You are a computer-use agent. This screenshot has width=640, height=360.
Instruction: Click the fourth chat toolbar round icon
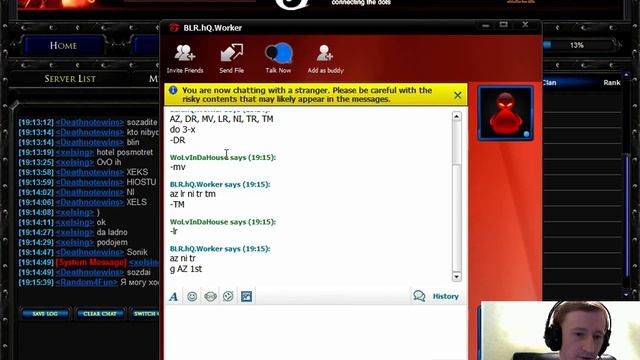(228, 296)
